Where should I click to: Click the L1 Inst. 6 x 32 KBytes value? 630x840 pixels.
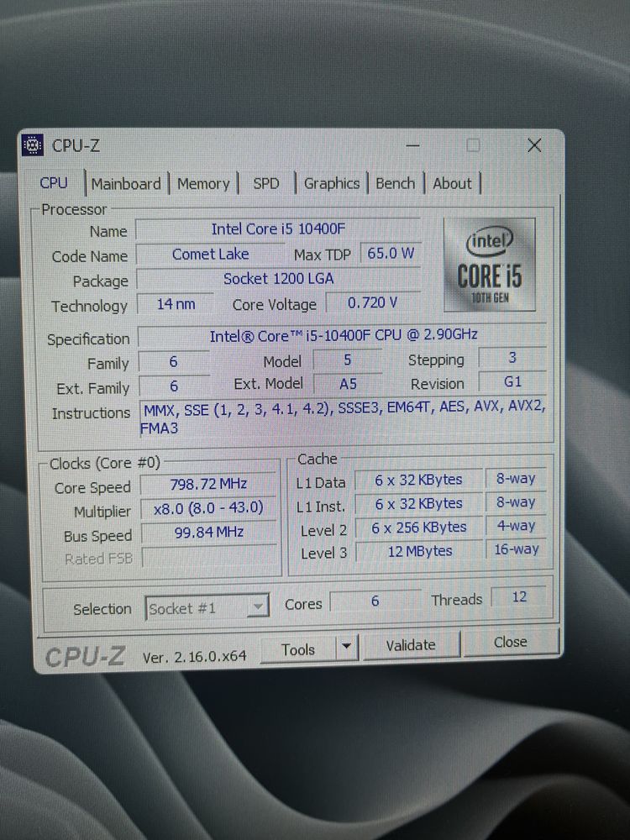coord(418,504)
